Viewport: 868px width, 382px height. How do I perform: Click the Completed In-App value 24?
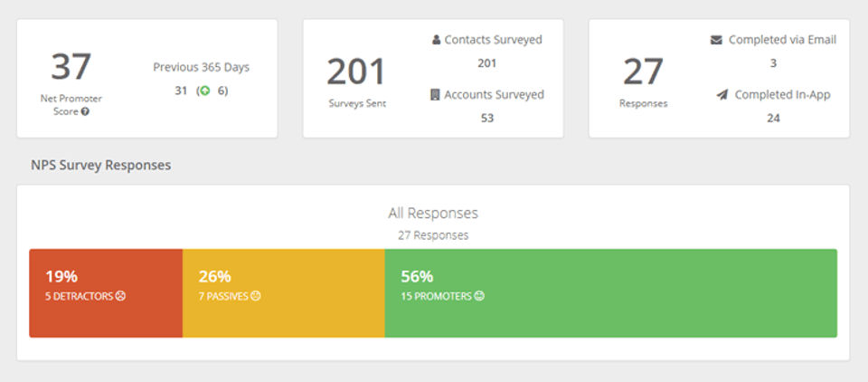click(773, 118)
